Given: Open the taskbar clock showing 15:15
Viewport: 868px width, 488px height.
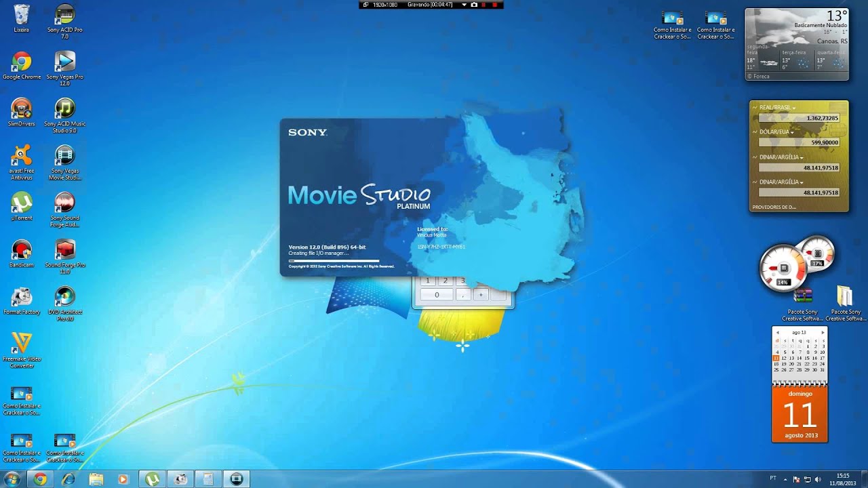Looking at the screenshot, I should (x=843, y=479).
